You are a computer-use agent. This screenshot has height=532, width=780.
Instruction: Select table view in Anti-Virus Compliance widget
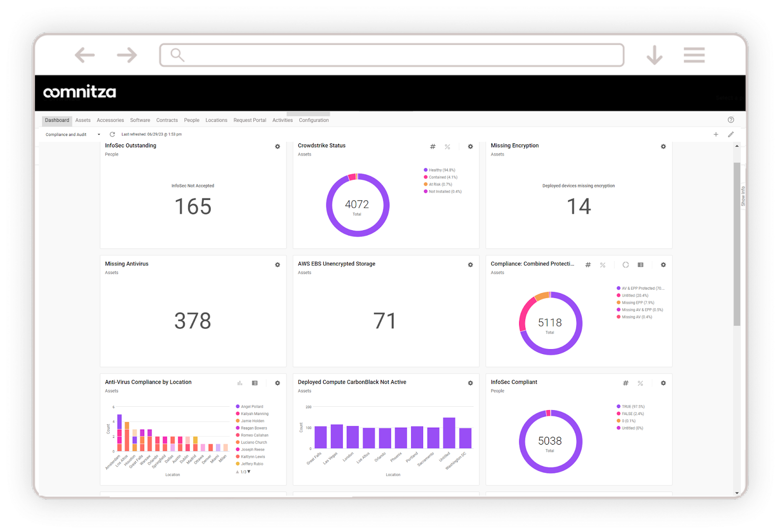(x=254, y=383)
